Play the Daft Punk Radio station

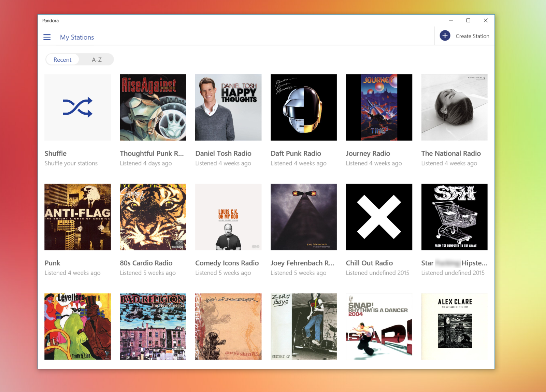point(303,107)
